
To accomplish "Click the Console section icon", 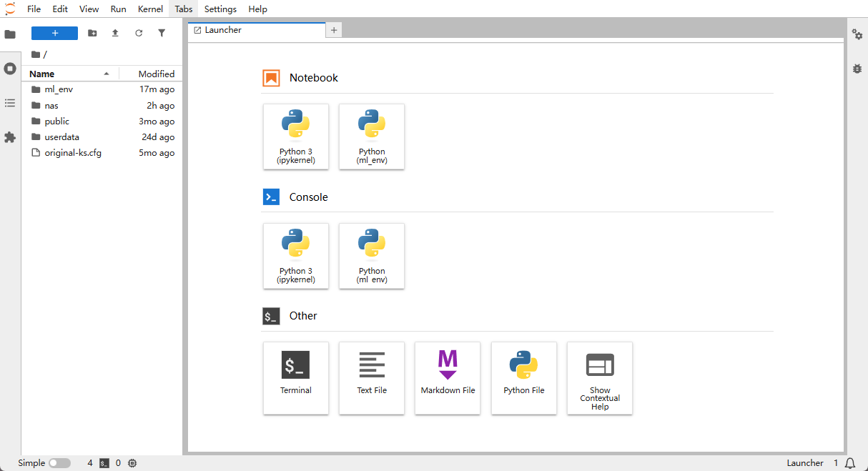I will tap(271, 197).
